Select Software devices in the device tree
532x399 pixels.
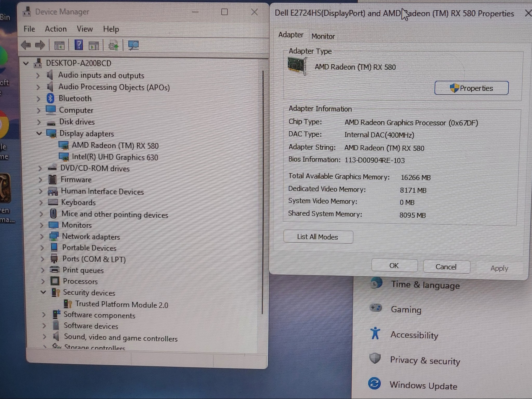coord(91,326)
